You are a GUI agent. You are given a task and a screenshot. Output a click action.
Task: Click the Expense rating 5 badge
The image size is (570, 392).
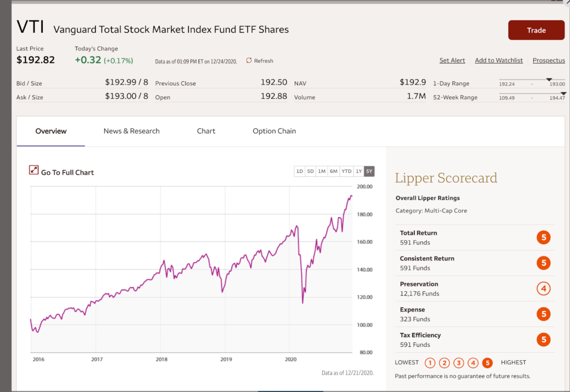pyautogui.click(x=543, y=314)
